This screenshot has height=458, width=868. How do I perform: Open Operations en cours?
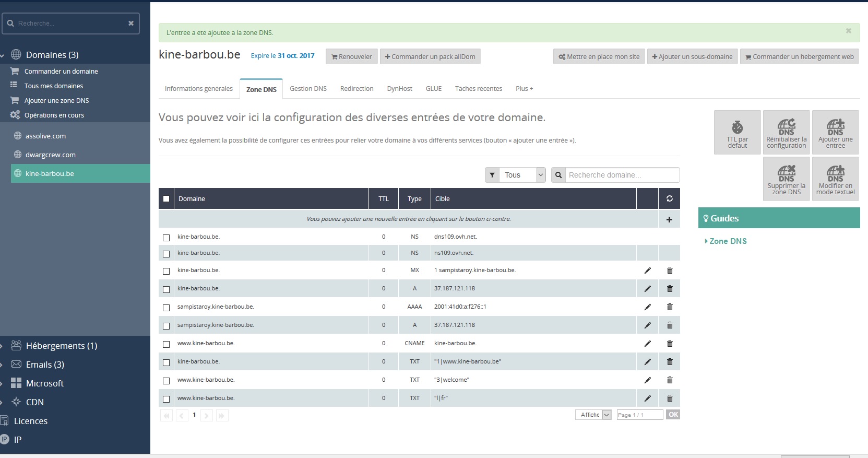(54, 115)
